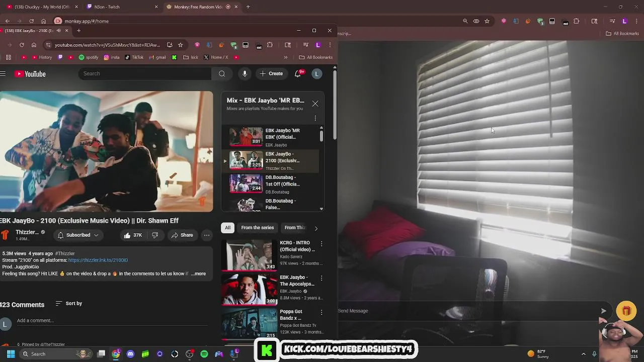
Task: Click the #Thizzler hashtag
Action: (x=65, y=254)
